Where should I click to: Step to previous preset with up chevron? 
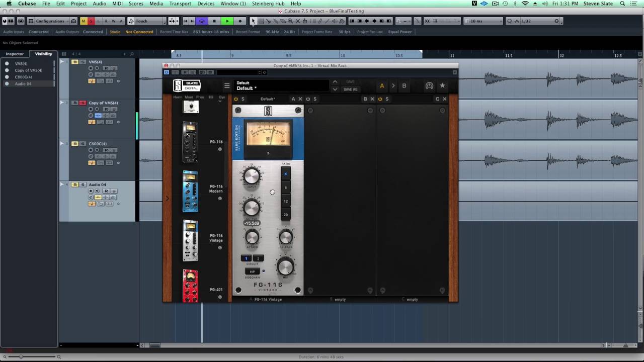click(x=335, y=82)
